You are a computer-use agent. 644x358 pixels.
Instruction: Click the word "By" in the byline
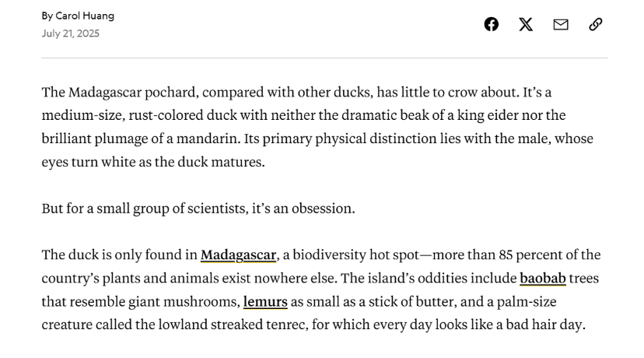47,16
